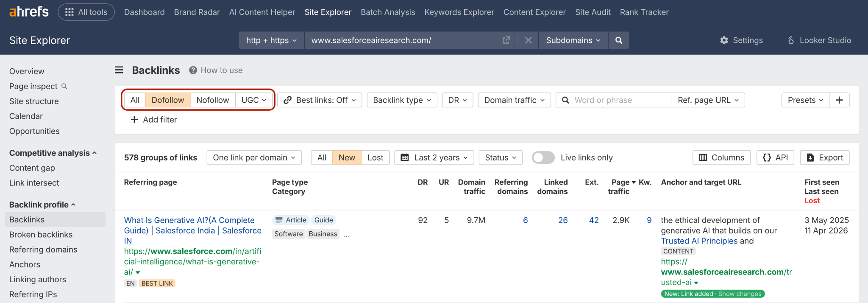Open Site structure
The height and width of the screenshot is (303, 868).
click(34, 101)
